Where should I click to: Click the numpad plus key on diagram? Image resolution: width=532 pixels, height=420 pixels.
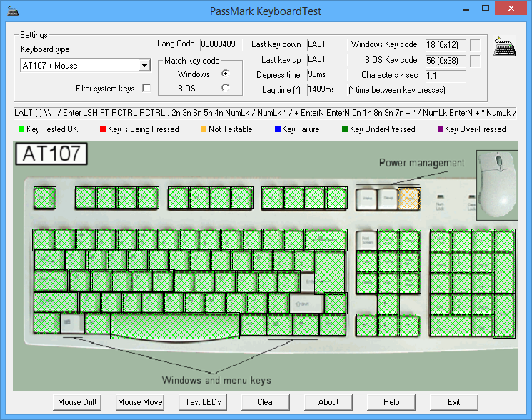[x=504, y=272]
